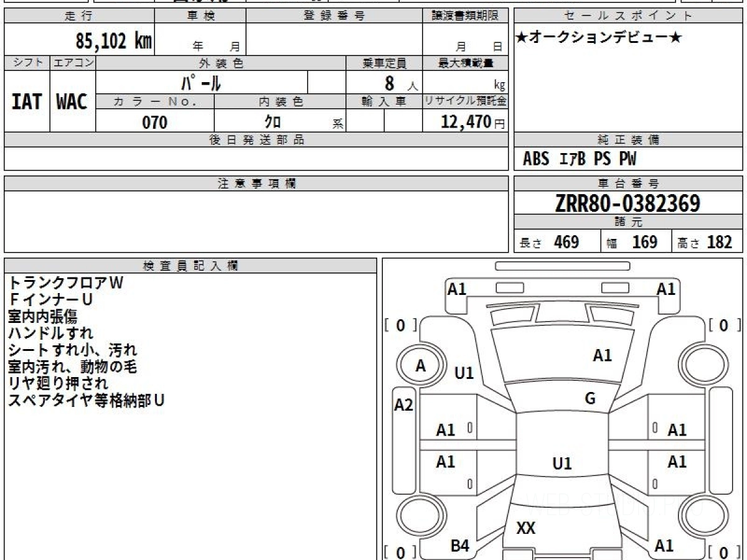Click the length value 469
The image size is (747, 560).
(566, 242)
